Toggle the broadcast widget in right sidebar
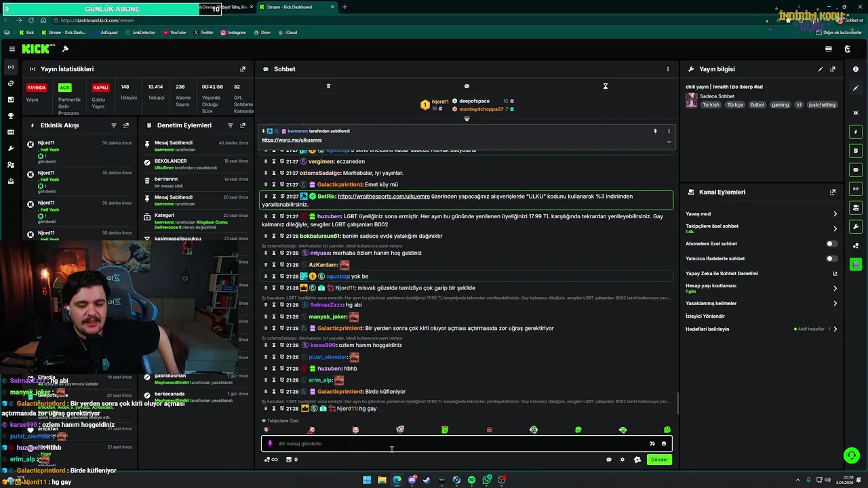 click(856, 188)
